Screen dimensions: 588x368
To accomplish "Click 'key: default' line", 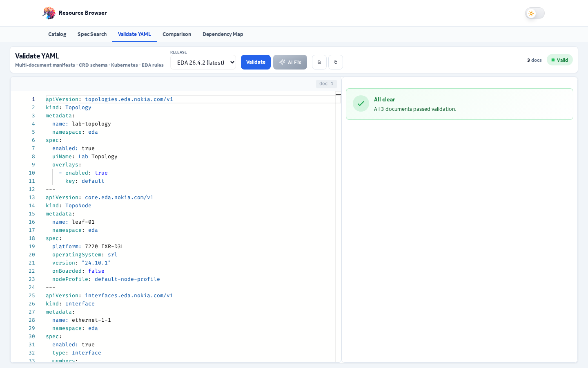I will (85, 181).
